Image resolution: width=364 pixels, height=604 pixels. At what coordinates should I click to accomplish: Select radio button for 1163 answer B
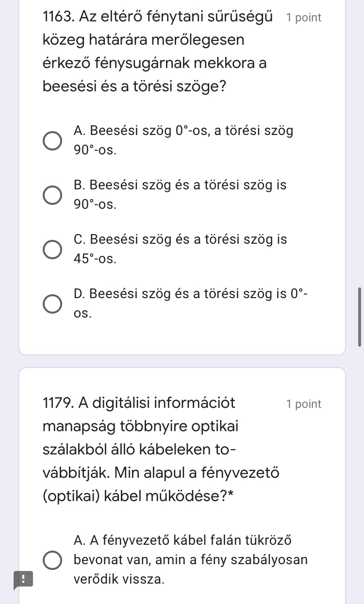(52, 195)
